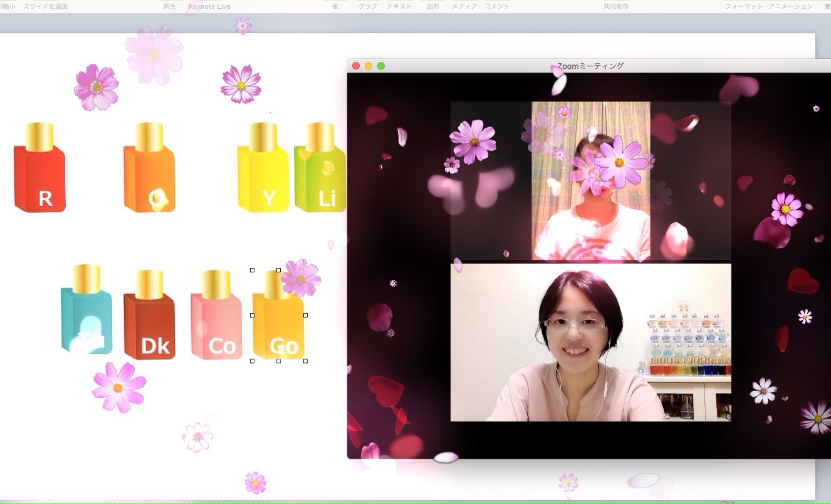Open the 図形 shapes toolbar menu

432,6
